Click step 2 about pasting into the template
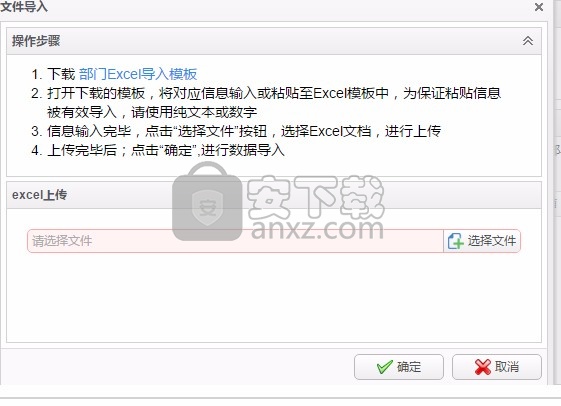This screenshot has height=406, width=561. 274,103
